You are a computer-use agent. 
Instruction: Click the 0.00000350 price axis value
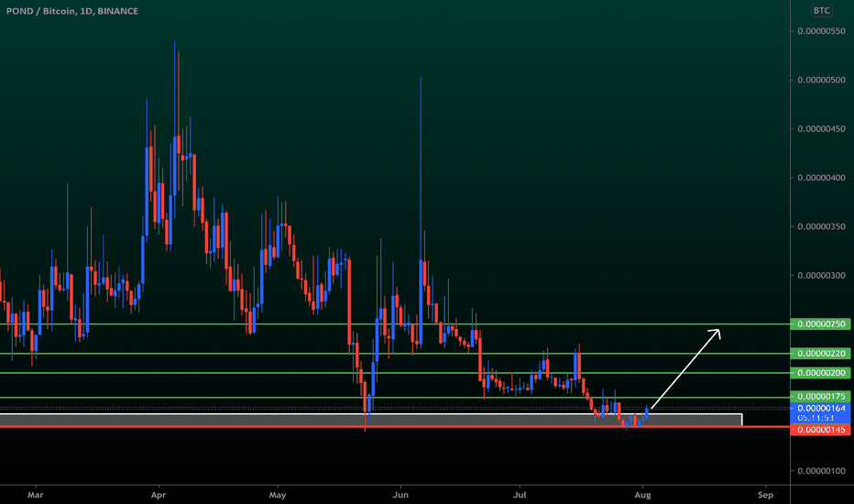click(821, 226)
